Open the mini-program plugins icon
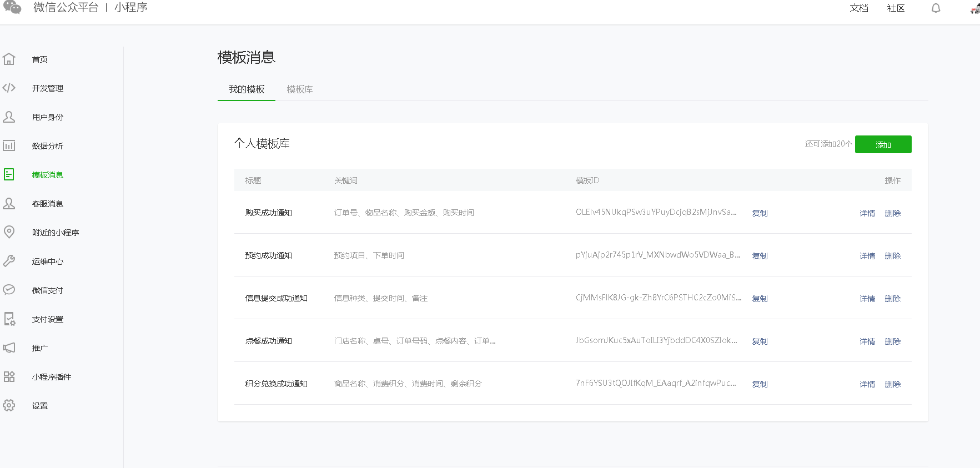The width and height of the screenshot is (980, 468). pyautogui.click(x=9, y=376)
